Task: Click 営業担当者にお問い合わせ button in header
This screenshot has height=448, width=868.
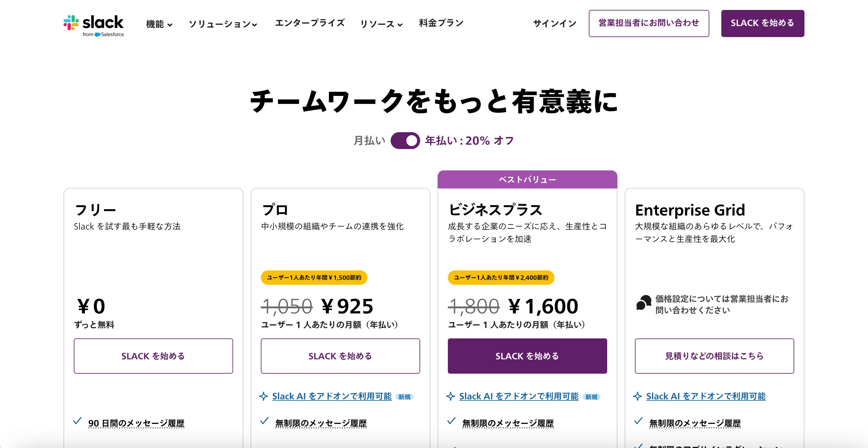Action: (x=649, y=23)
